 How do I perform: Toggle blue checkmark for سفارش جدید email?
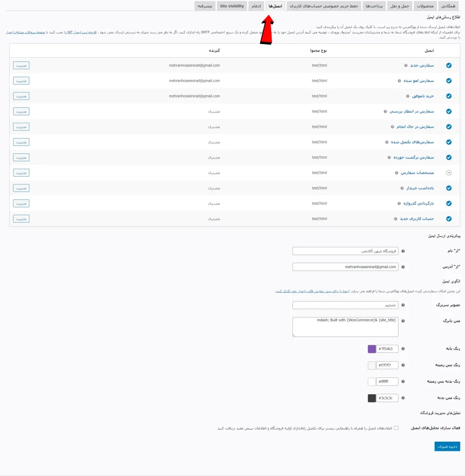coord(449,66)
